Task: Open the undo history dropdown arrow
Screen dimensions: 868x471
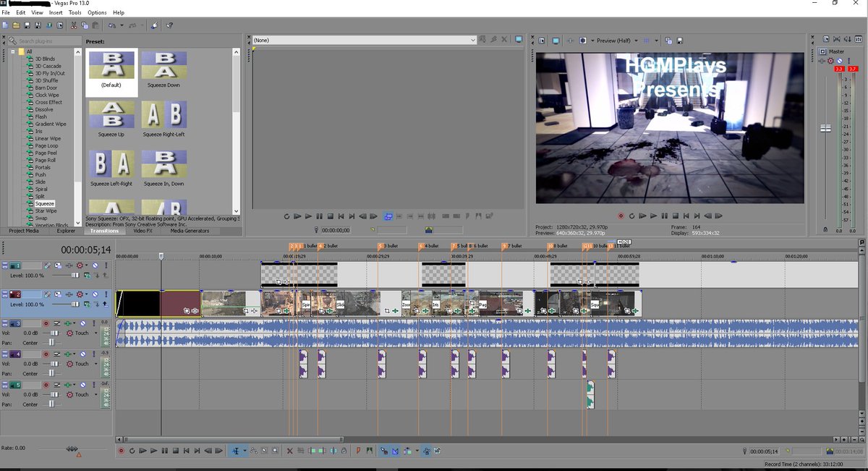Action: tap(122, 25)
